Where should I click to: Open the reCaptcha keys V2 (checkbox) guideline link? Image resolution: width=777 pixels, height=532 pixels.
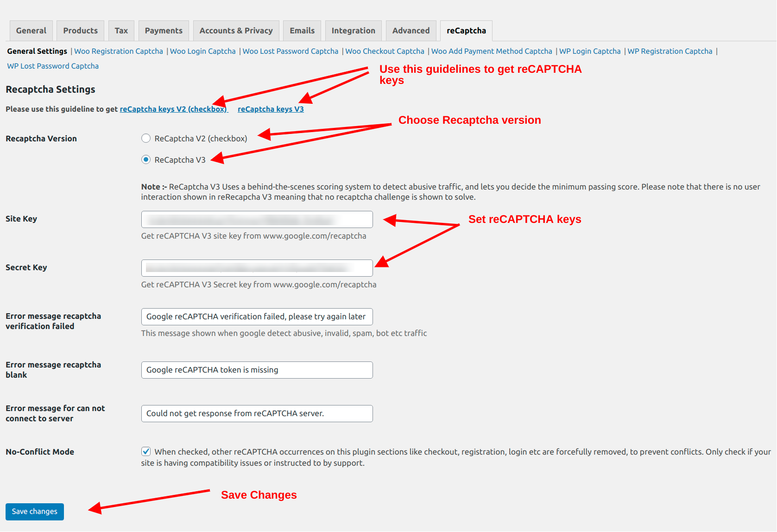click(x=173, y=109)
